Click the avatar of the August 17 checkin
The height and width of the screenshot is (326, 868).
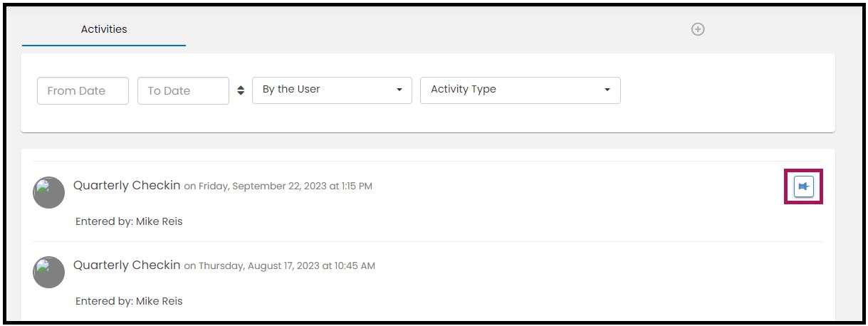48,272
